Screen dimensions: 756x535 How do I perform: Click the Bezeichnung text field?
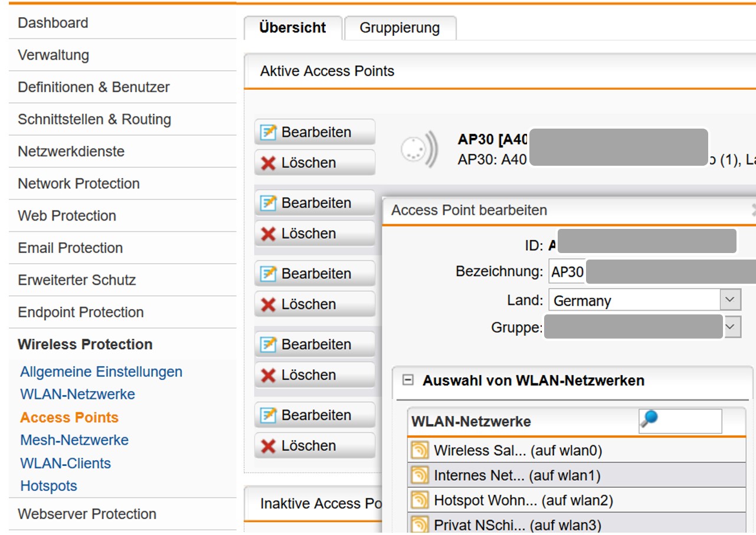click(649, 271)
